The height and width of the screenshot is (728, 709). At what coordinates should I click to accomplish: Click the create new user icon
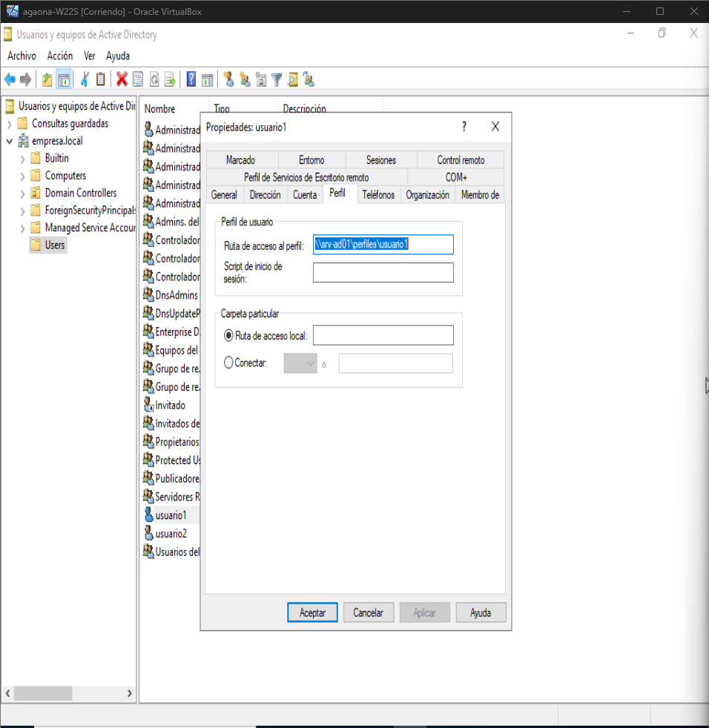[x=228, y=79]
